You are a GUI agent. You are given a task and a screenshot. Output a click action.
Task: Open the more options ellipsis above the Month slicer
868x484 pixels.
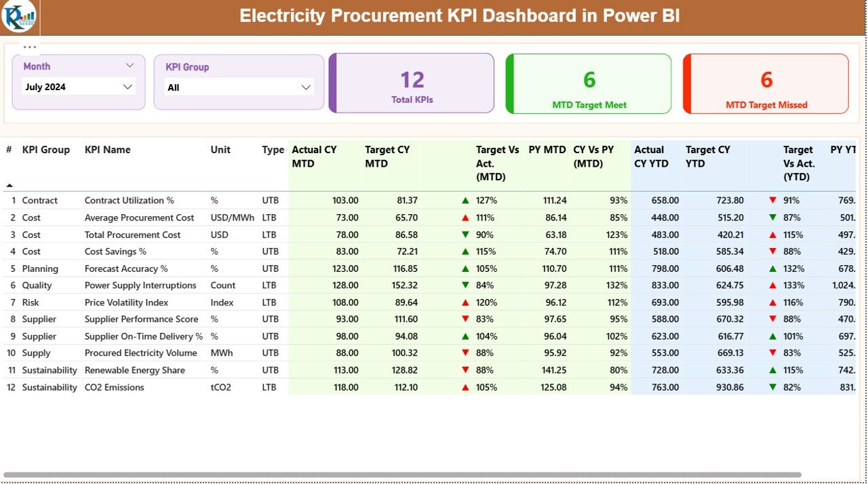[28, 46]
